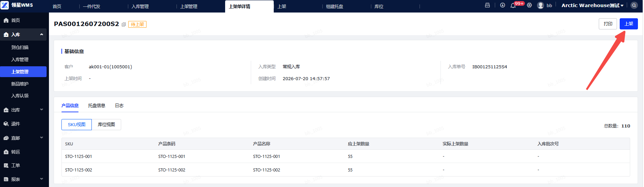Switch to the 一件代发 top tab
The height and width of the screenshot is (187, 644).
coord(91,6)
